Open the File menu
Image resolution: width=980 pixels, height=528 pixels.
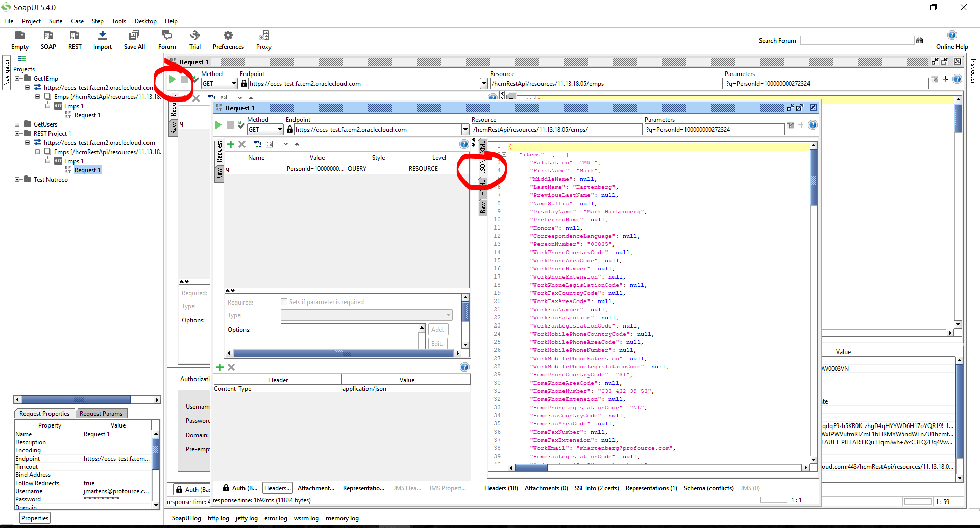pos(9,21)
